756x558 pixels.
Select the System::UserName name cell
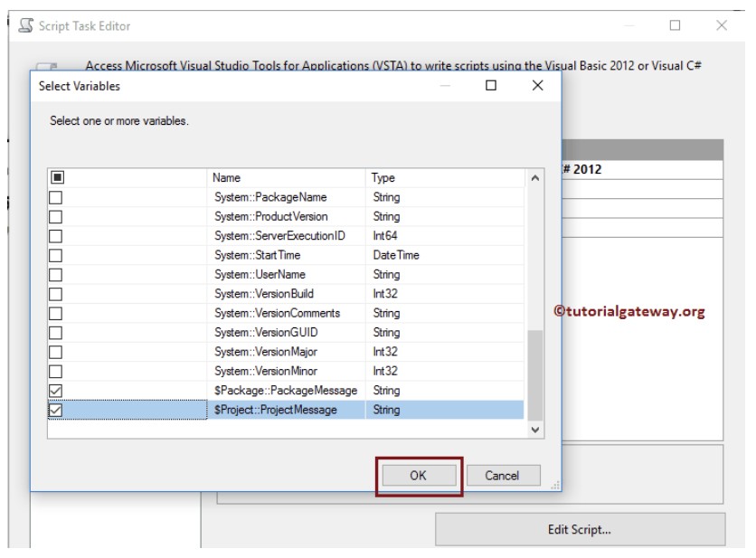click(286, 274)
